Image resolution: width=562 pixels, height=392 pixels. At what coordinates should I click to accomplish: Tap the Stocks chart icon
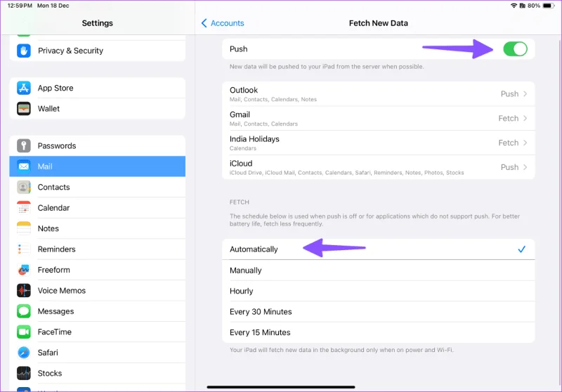pyautogui.click(x=24, y=373)
